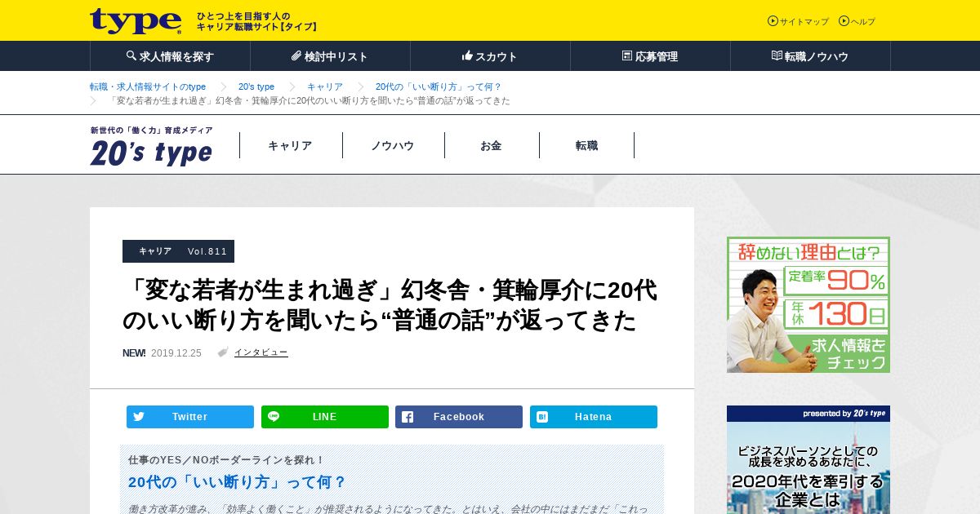Click the thumbs-up icon for スカウト
Image resolution: width=980 pixels, height=514 pixels.
467,55
